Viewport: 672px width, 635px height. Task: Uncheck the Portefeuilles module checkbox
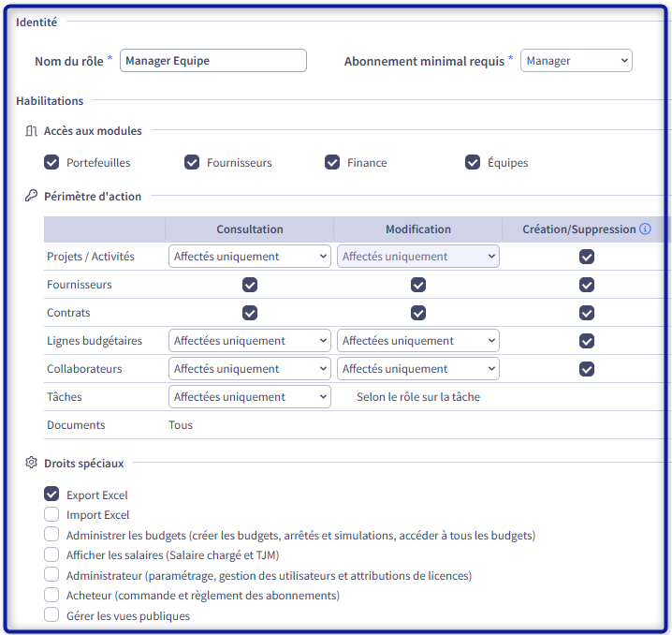click(x=51, y=163)
